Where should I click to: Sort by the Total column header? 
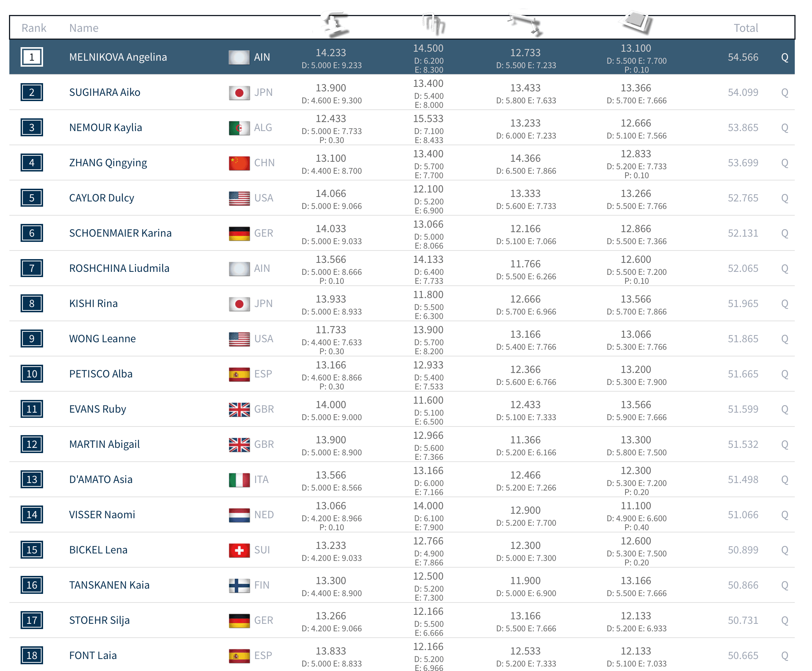pyautogui.click(x=745, y=28)
